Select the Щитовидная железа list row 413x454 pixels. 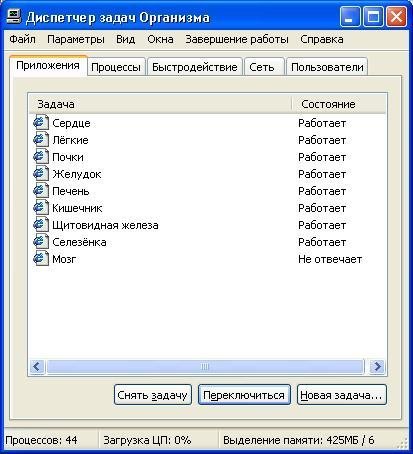click(x=207, y=225)
